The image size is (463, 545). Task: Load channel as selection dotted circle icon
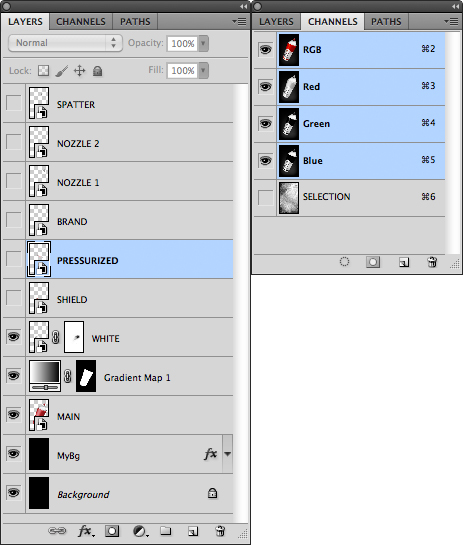click(344, 262)
